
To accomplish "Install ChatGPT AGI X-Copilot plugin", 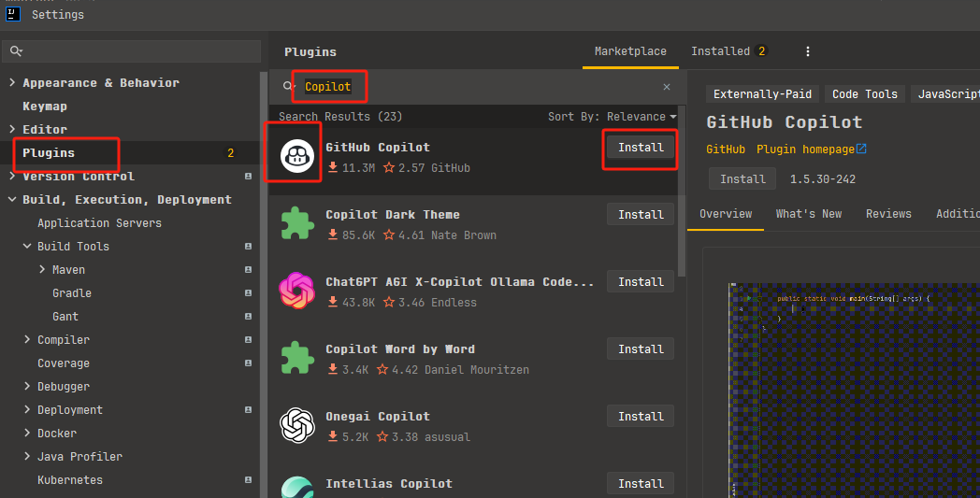I will tap(641, 282).
